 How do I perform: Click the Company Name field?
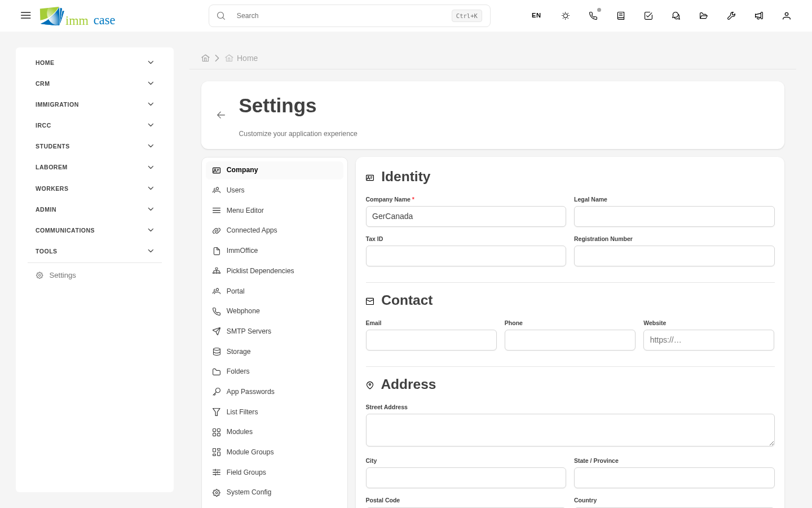click(x=466, y=217)
